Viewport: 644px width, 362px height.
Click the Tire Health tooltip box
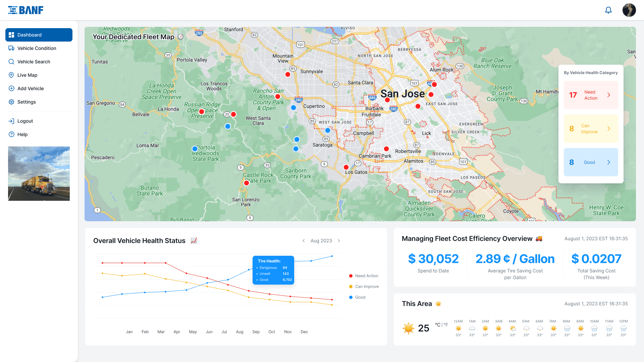pos(273,270)
